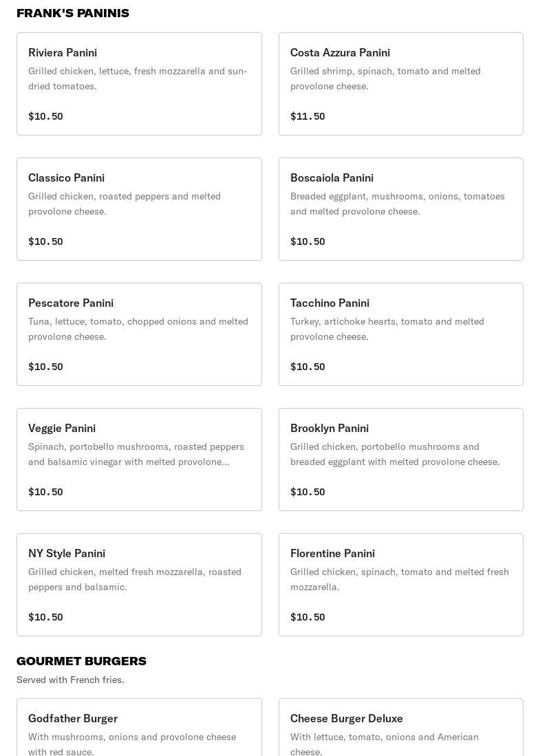Click the Florentine Panini $10.50 price
This screenshot has width=540, height=756.
tap(307, 617)
